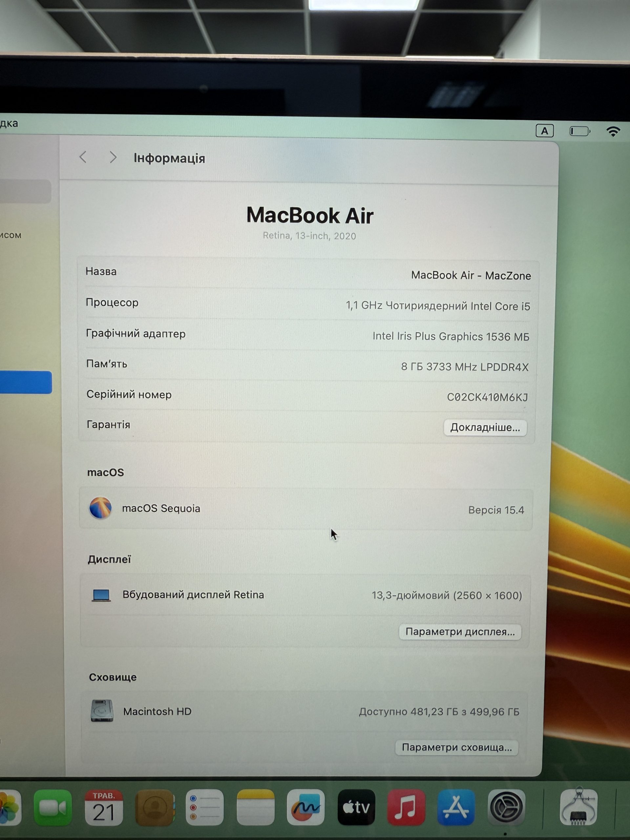Open System Information chip icon in Dock

579,807
